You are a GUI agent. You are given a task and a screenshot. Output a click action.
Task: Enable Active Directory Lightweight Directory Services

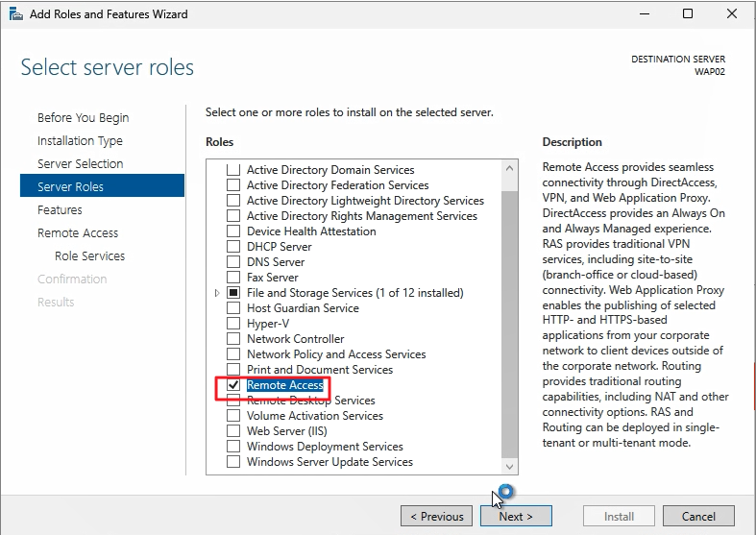[233, 201]
